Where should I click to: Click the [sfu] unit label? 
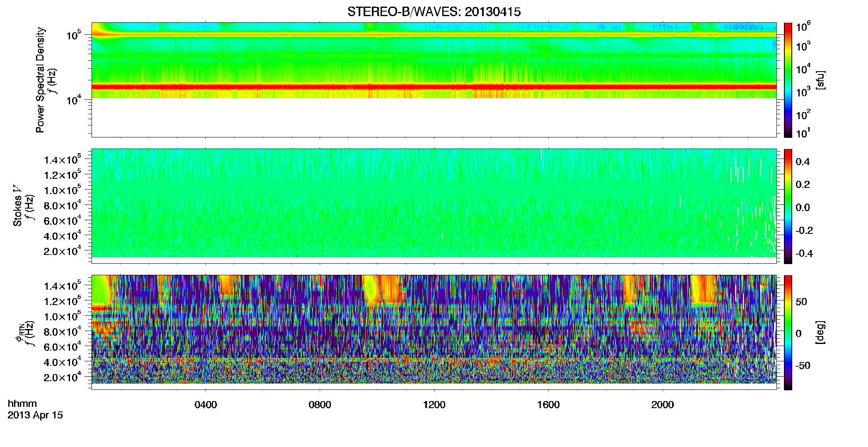point(820,80)
